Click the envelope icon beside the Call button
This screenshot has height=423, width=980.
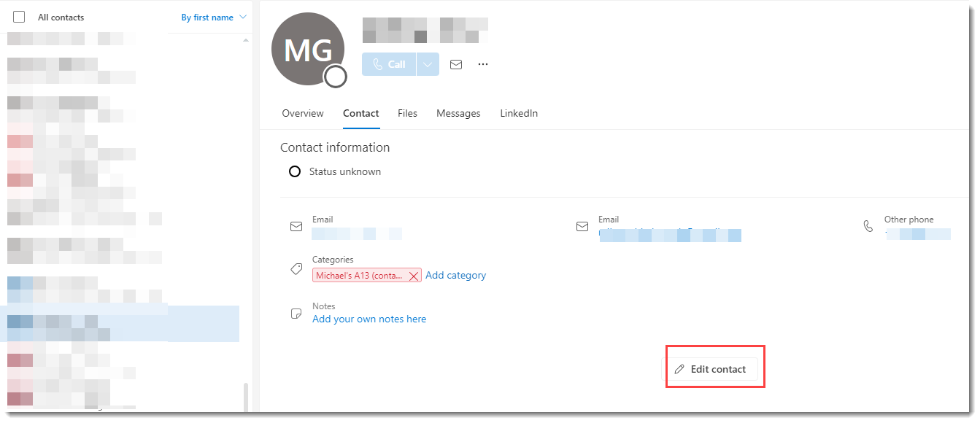click(456, 64)
